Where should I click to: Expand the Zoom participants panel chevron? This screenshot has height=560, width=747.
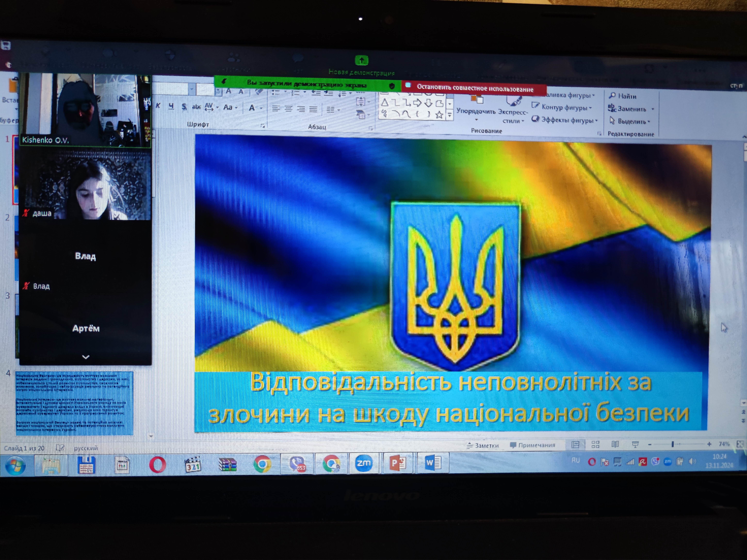coord(86,357)
